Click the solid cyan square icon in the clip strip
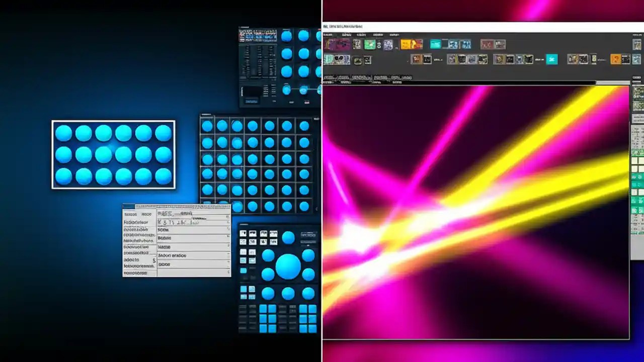 point(551,58)
